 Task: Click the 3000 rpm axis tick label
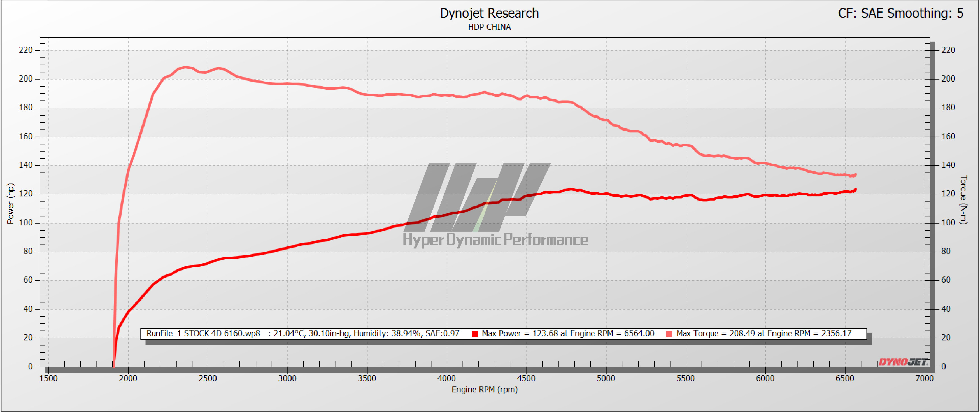(x=287, y=378)
